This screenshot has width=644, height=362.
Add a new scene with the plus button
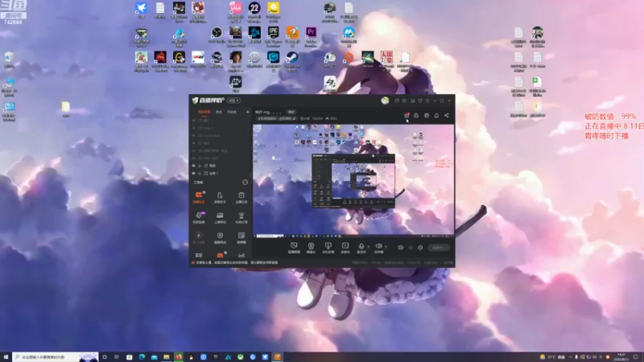247,112
